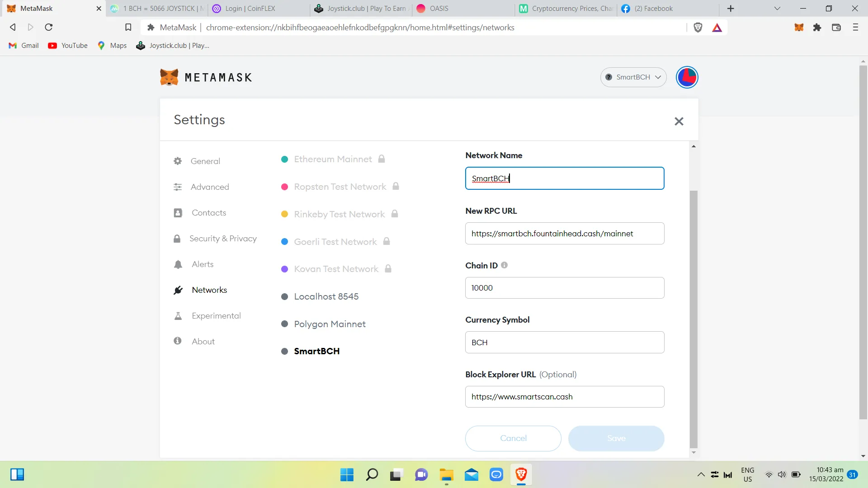Open the YouTube bookmark
Image resolution: width=868 pixels, height=488 pixels.
click(68, 46)
